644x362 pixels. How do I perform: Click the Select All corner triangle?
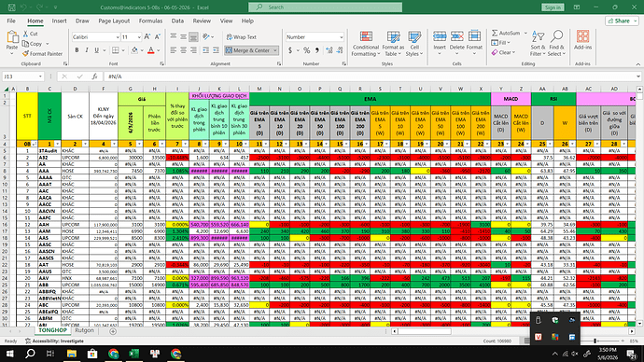pos(7,89)
